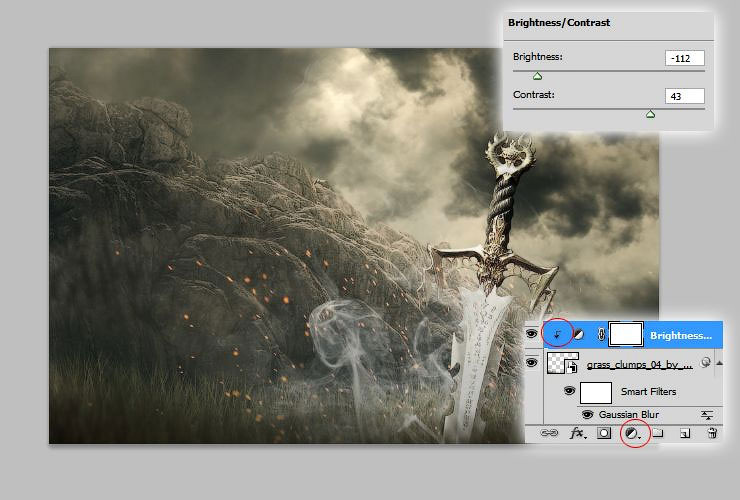The height and width of the screenshot is (500, 740).
Task: Open Gaussian Blur filter blending options icon
Action: tap(706, 415)
